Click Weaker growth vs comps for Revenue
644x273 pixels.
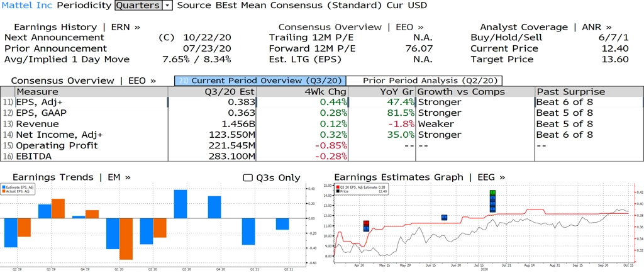click(436, 124)
